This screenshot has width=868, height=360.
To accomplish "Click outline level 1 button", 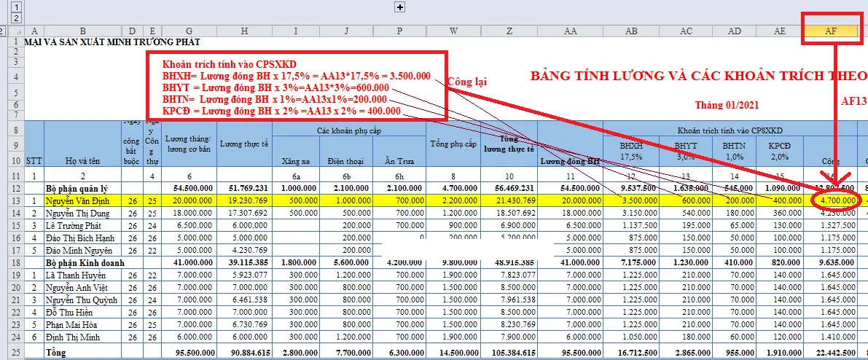I will [x=17, y=7].
